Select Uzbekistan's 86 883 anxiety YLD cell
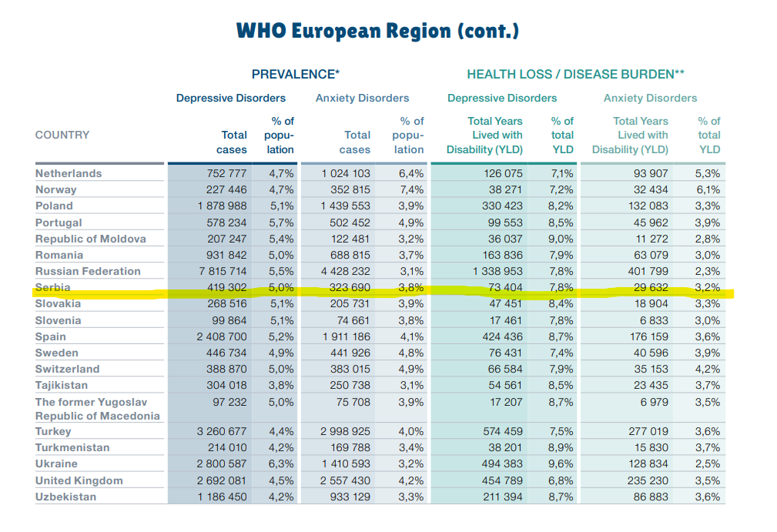Viewport: 777px width, 532px height. coord(651,497)
